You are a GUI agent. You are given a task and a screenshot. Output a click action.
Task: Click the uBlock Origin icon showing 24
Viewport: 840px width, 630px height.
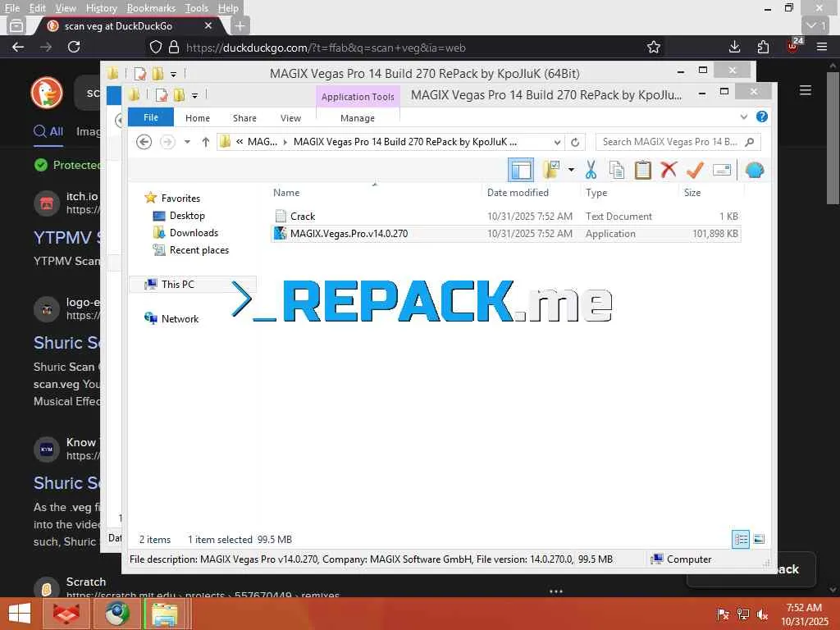click(793, 46)
